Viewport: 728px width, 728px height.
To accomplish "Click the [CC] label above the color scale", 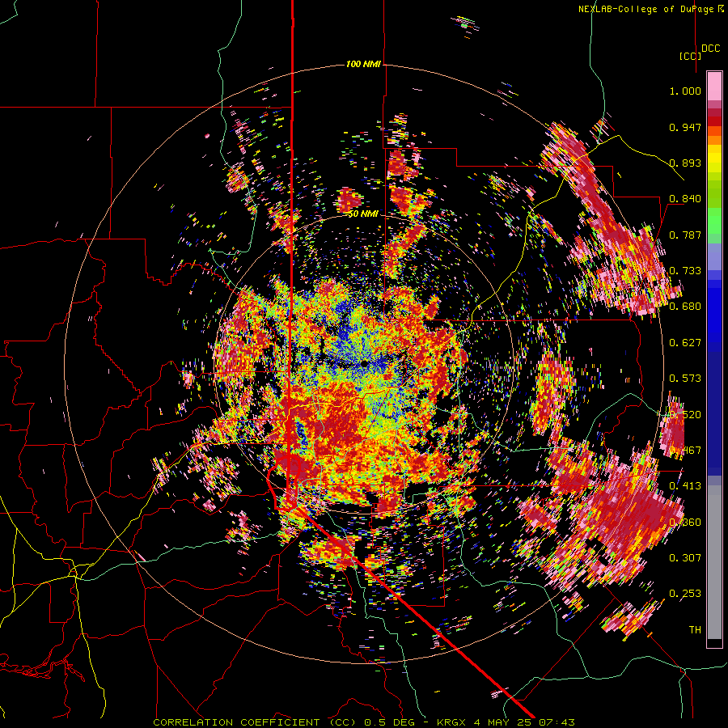I will [691, 56].
